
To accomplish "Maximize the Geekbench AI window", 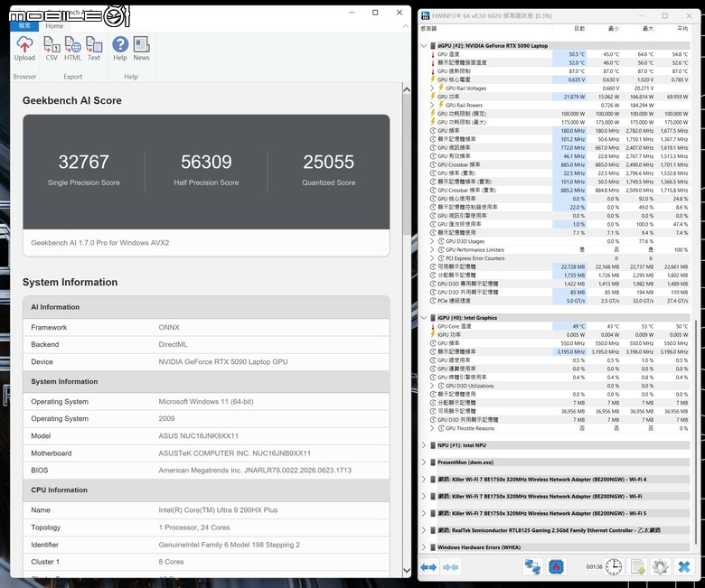I will [x=375, y=13].
